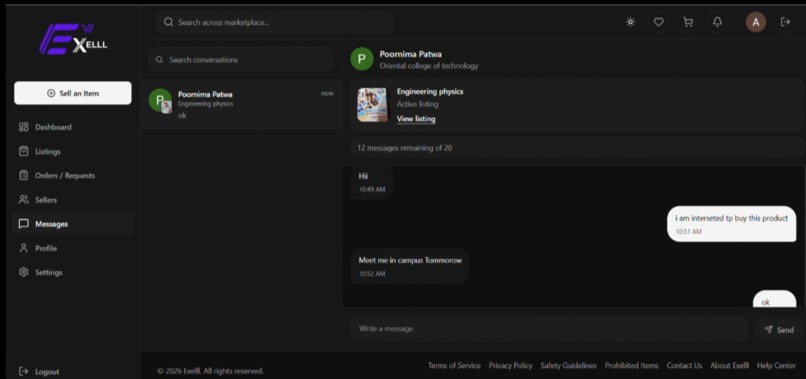806x379 pixels.
Task: Open Profile in sidebar
Action: point(72,248)
